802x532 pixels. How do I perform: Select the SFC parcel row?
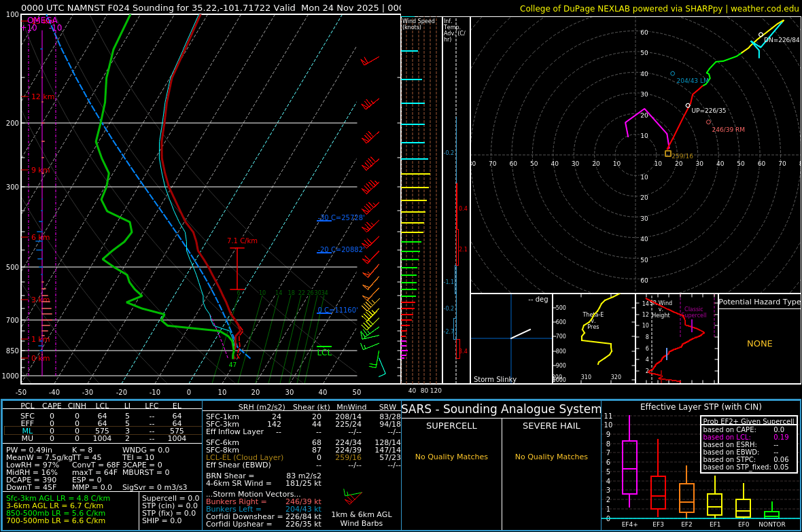click(103, 416)
